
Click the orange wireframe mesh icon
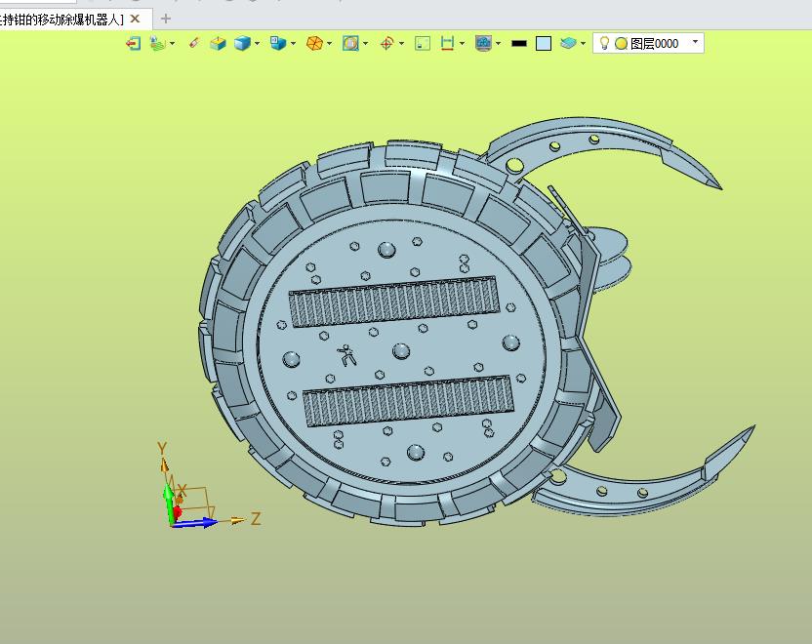[314, 44]
